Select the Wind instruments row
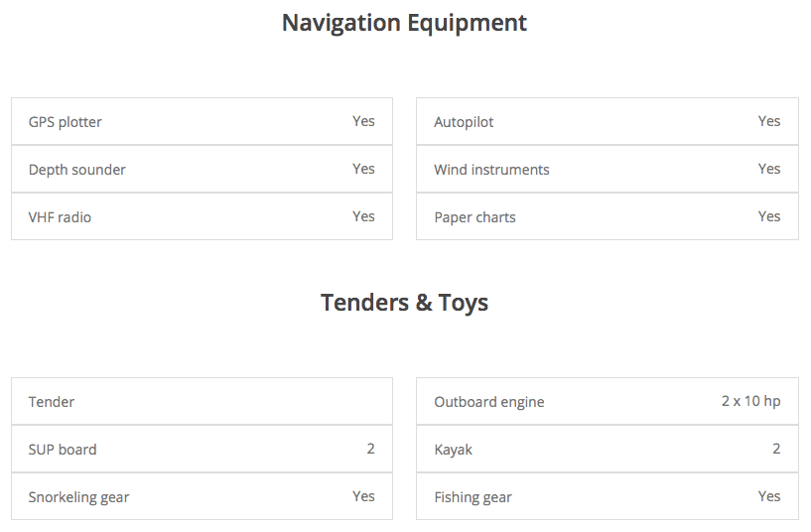The width and height of the screenshot is (811, 532). click(x=607, y=170)
